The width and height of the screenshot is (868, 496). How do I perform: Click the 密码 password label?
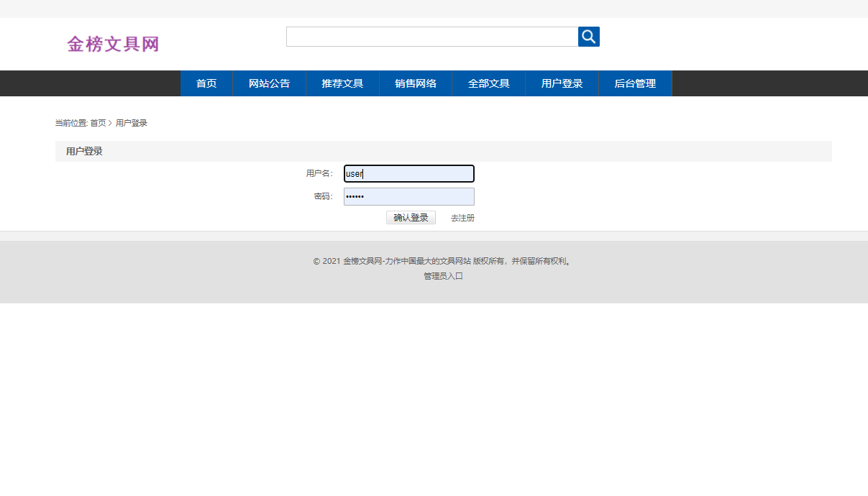pos(323,196)
